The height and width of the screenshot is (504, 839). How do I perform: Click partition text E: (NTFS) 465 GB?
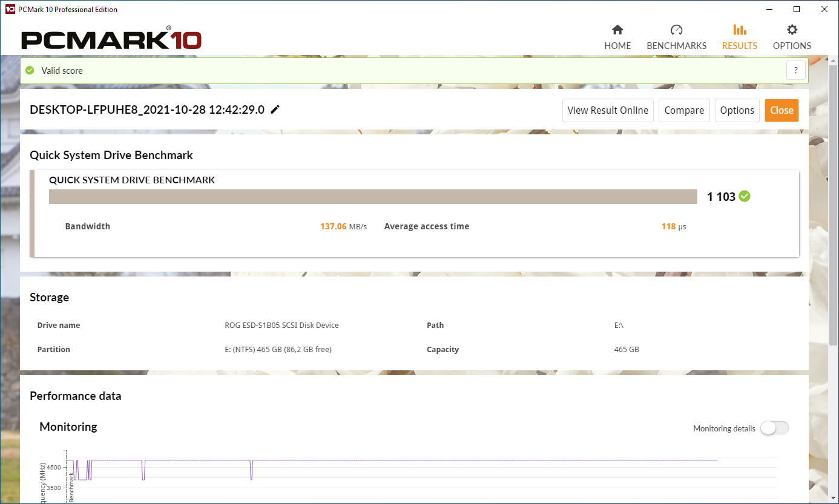[x=278, y=349]
